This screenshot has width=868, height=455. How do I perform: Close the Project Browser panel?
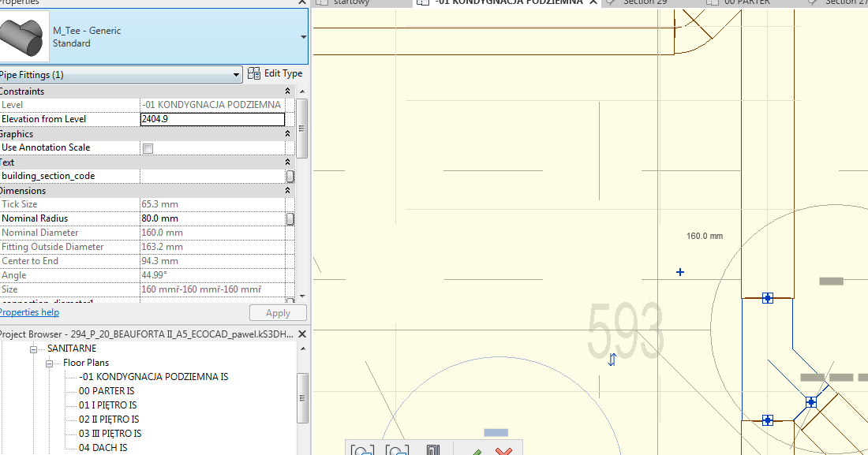point(302,334)
